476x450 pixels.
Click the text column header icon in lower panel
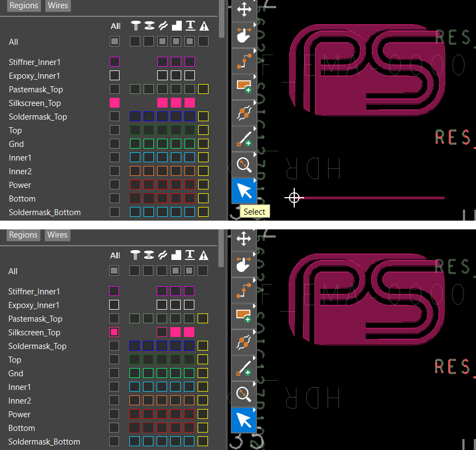click(x=189, y=255)
